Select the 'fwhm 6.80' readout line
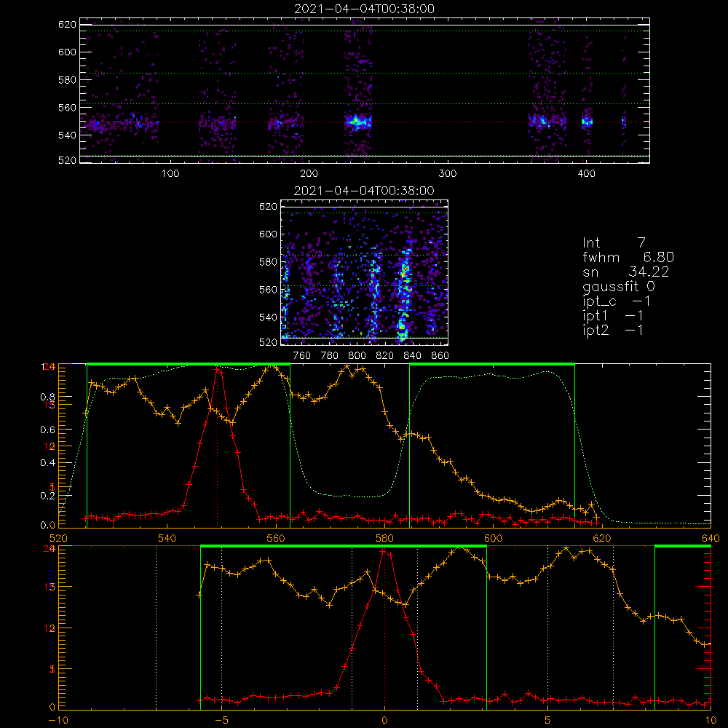 pyautogui.click(x=628, y=257)
